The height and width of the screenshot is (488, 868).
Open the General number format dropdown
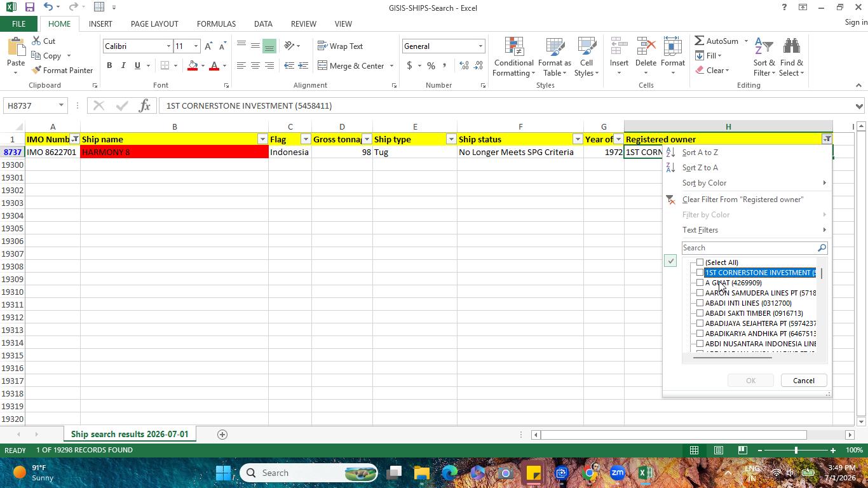click(480, 46)
